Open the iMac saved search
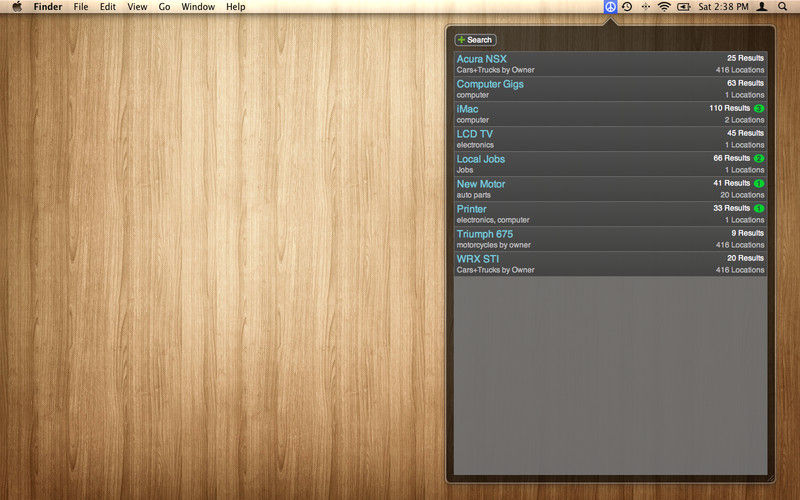Viewport: 800px width, 500px height. point(610,114)
